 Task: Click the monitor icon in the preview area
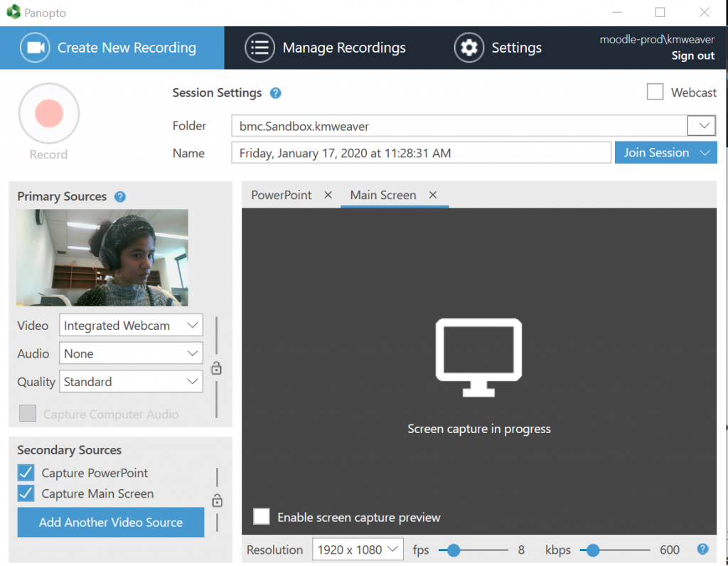pyautogui.click(x=478, y=357)
